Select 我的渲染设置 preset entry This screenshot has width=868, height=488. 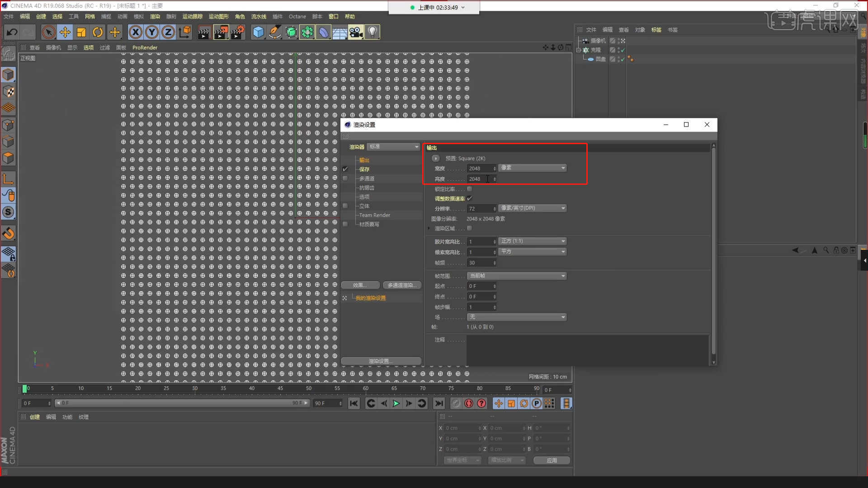[371, 298]
